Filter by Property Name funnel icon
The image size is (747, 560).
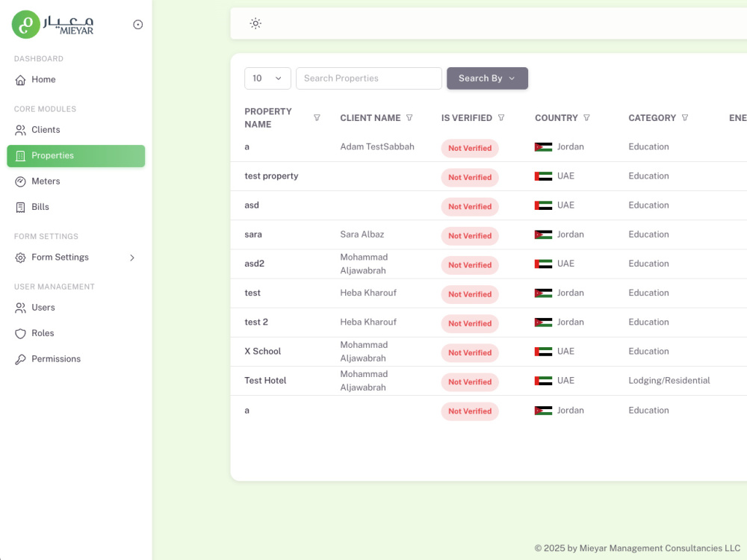click(x=317, y=118)
